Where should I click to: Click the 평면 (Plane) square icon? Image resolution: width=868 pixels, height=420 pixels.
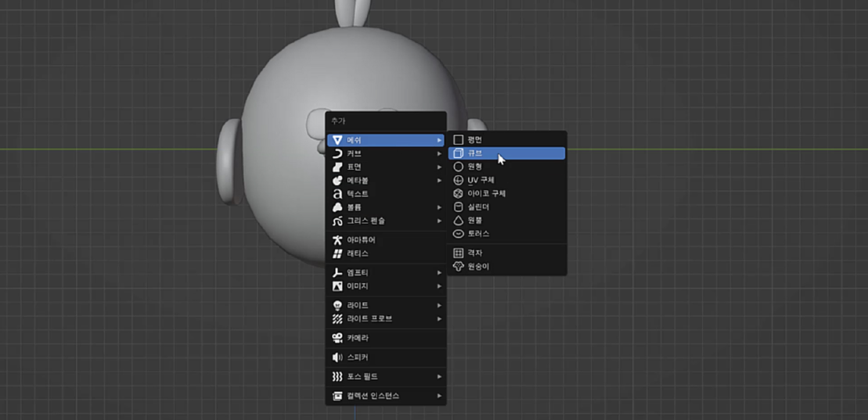(x=458, y=140)
